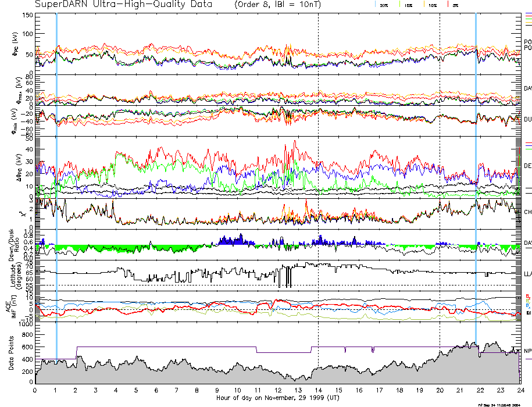Click the 20% legend entry at top
Viewport: 532px width, 407px height.
point(384,5)
